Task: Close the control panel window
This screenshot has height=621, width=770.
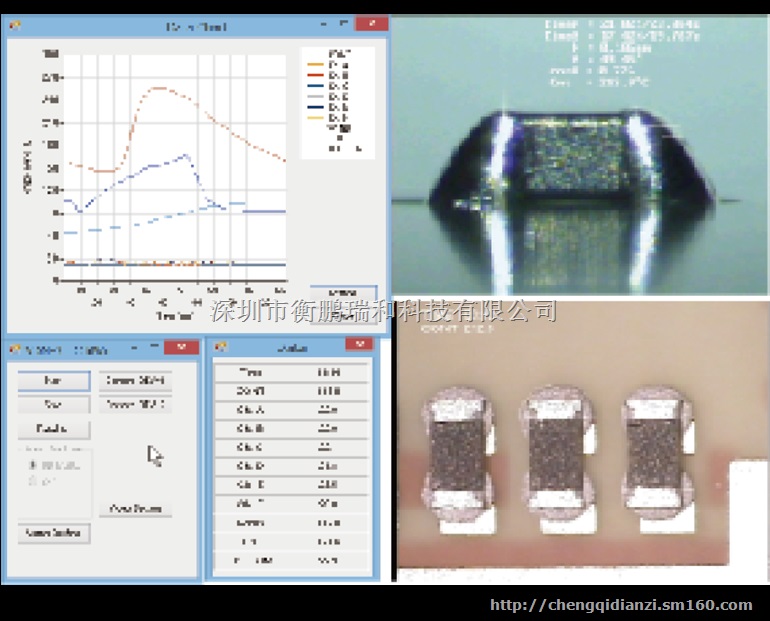Action: 181,347
